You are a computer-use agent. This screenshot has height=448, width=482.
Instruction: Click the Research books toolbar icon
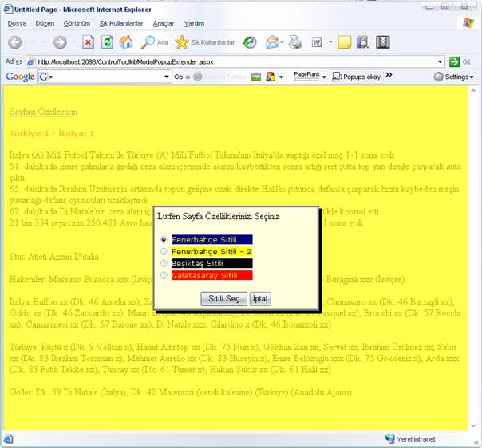point(363,42)
